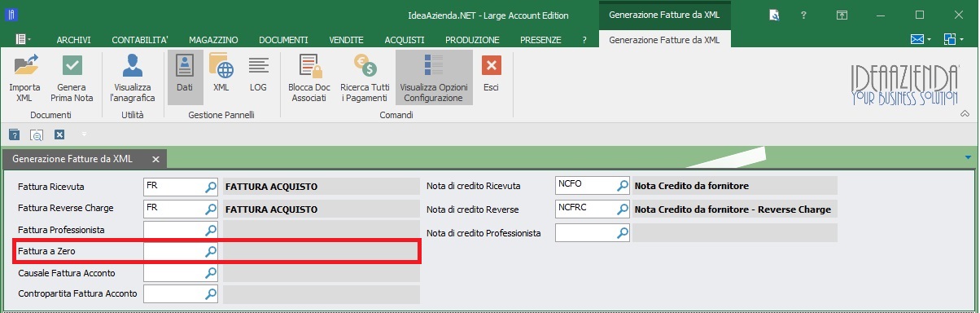Viewport: 980px width, 313px height.
Task: Search Fattura Professionista with magnifier icon
Action: [211, 230]
